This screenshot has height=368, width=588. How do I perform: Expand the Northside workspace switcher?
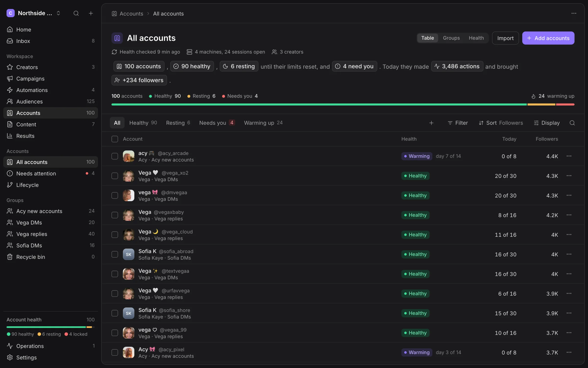[34, 13]
